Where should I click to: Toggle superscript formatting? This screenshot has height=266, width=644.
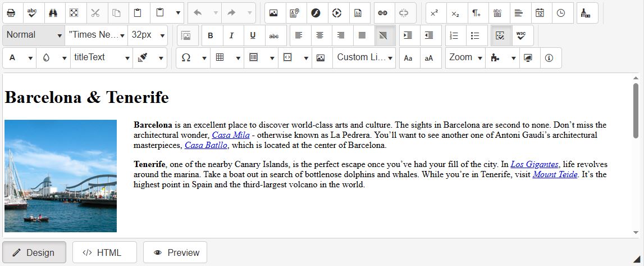pos(435,13)
